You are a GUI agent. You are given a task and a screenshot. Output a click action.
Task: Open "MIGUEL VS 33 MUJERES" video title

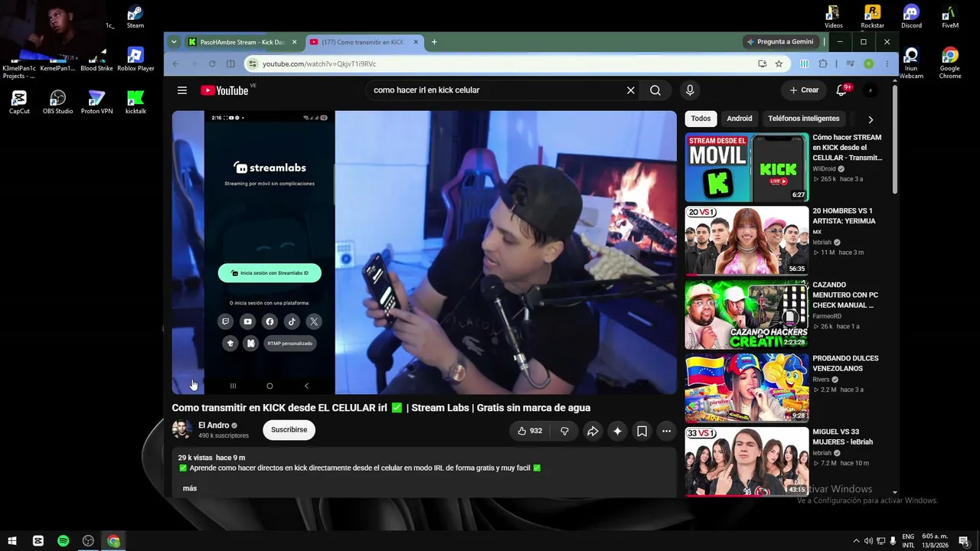tap(842, 437)
